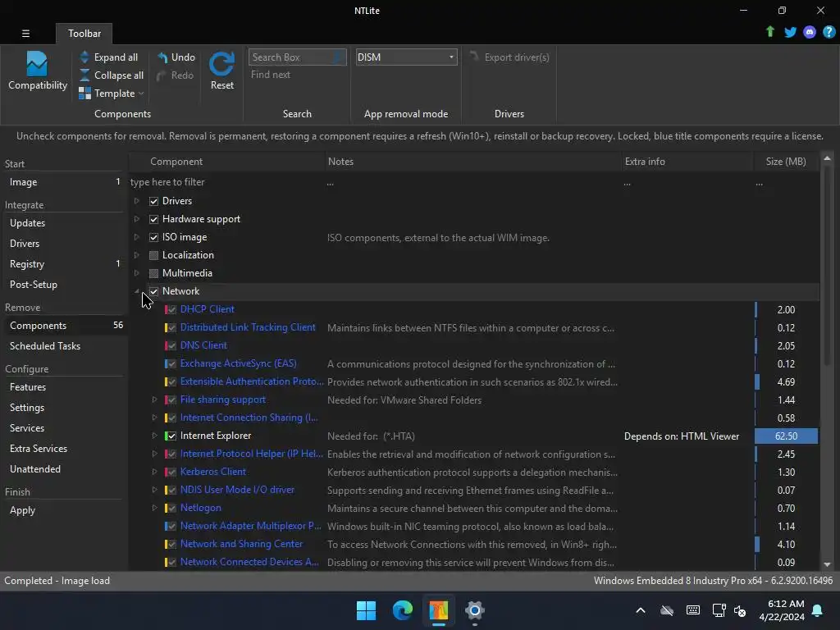Screen dimensions: 840x630
Task: Select the Kerberos Client row
Action: [473, 472]
